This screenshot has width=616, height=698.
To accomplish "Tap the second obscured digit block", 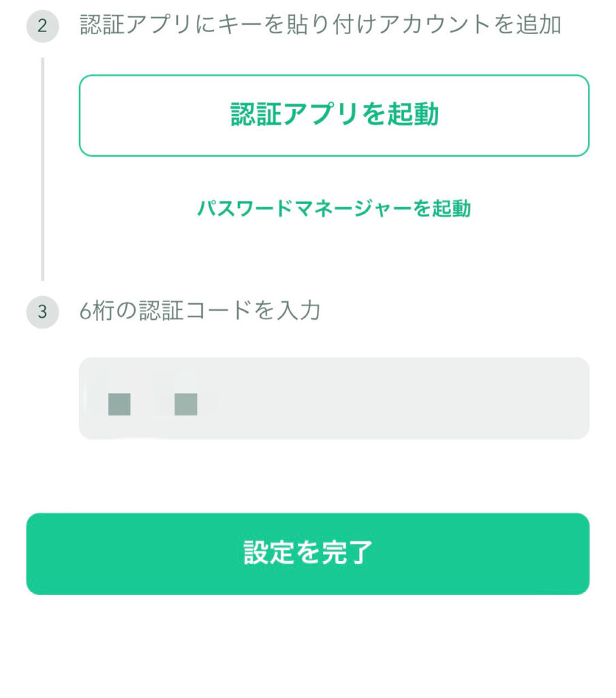I will [185, 404].
